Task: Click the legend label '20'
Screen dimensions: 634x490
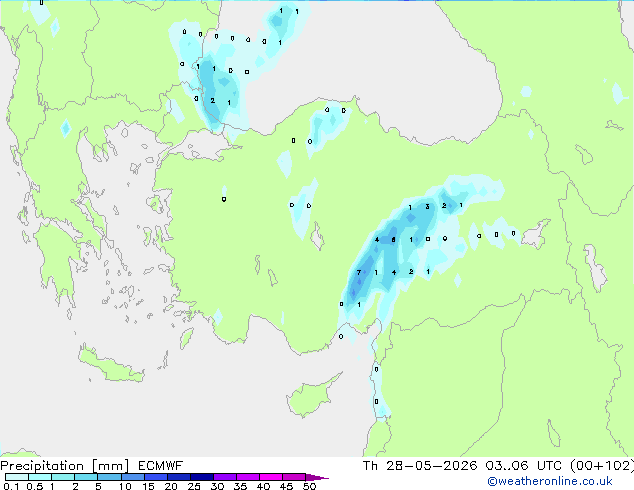Action: 171,486
